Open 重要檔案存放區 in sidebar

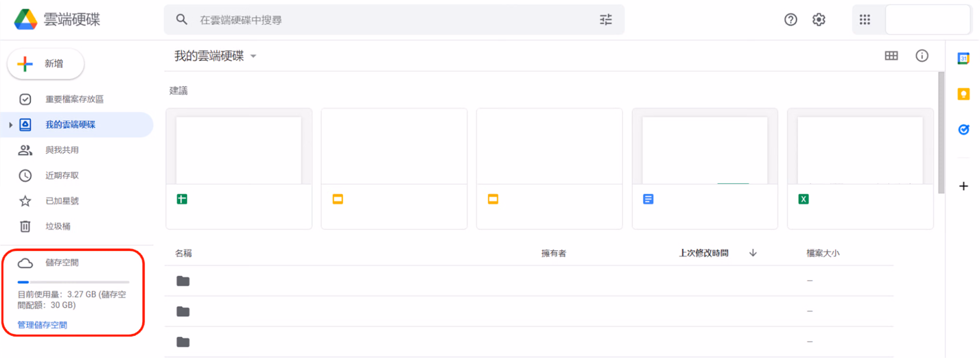[x=74, y=99]
